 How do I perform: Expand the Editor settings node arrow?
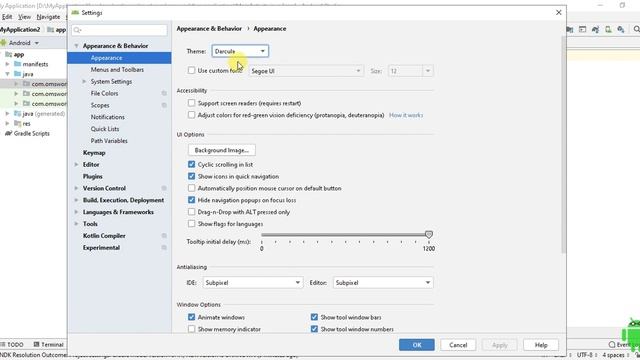click(76, 164)
